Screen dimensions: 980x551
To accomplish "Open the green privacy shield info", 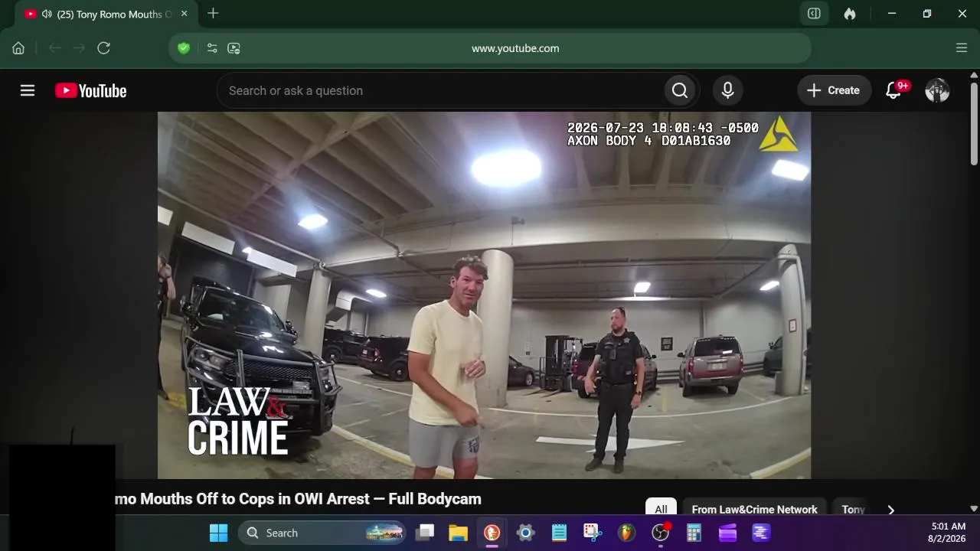I will click(184, 48).
